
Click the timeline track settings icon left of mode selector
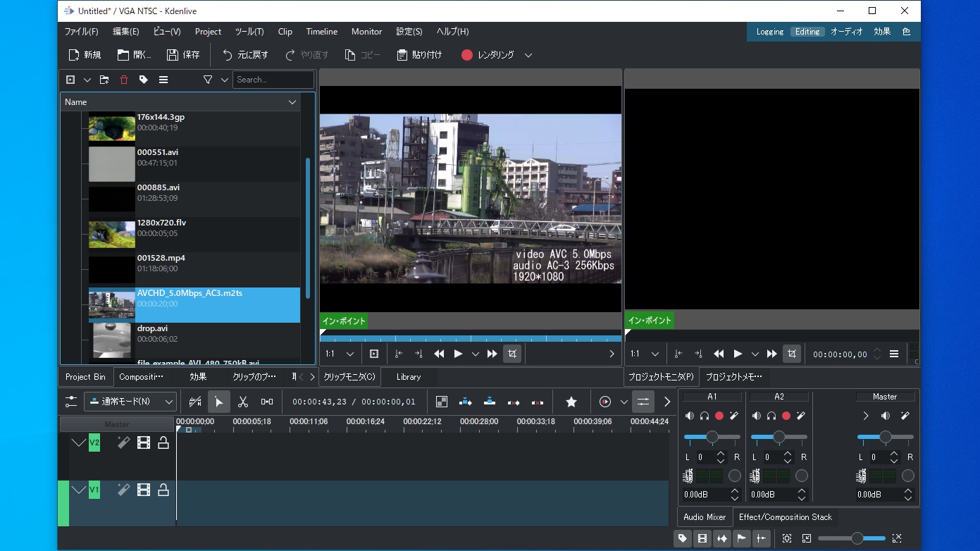(71, 402)
